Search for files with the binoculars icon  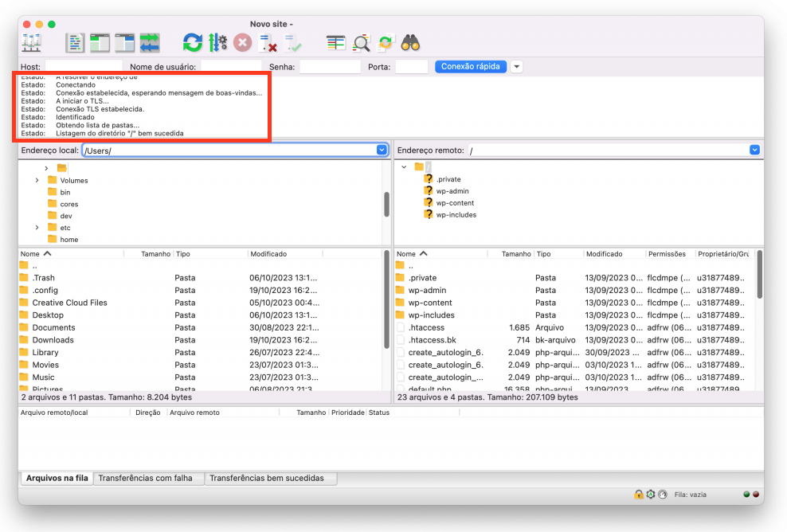click(411, 42)
